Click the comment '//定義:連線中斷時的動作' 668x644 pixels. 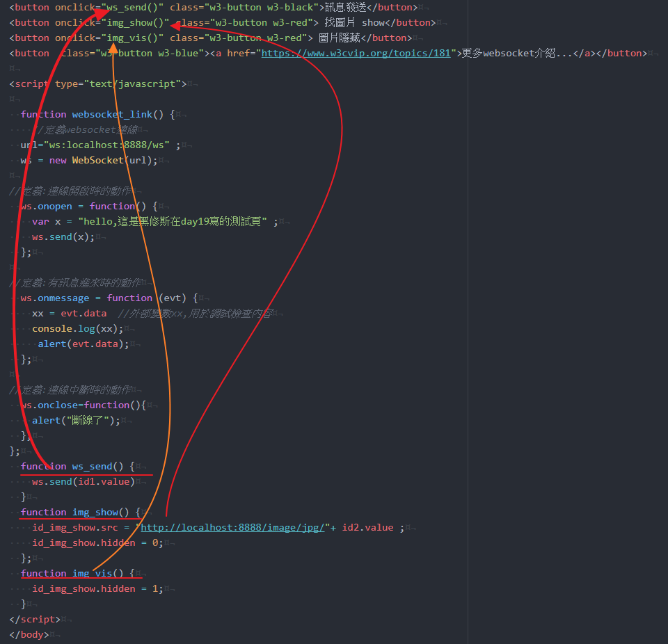tap(70, 389)
